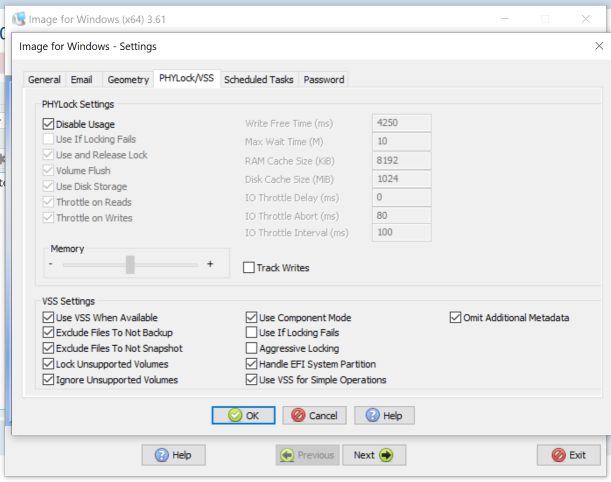Close the Settings dialog with X

pos(599,46)
